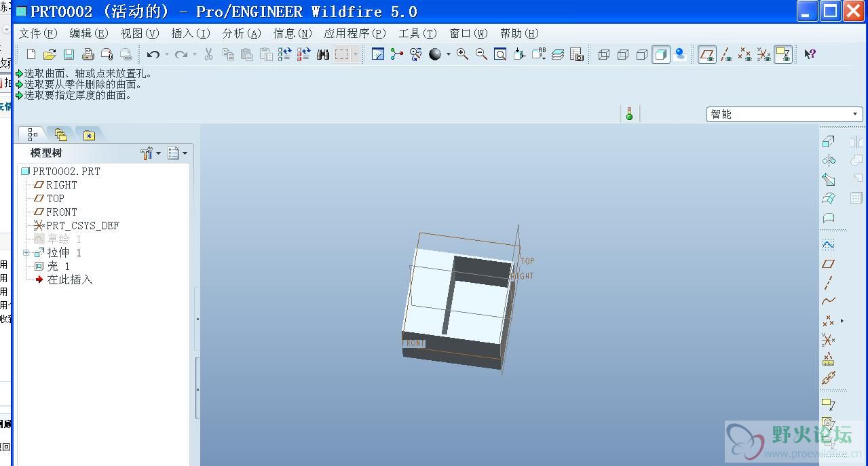
Task: Zoom in with the plus magnifier
Action: coord(462,54)
